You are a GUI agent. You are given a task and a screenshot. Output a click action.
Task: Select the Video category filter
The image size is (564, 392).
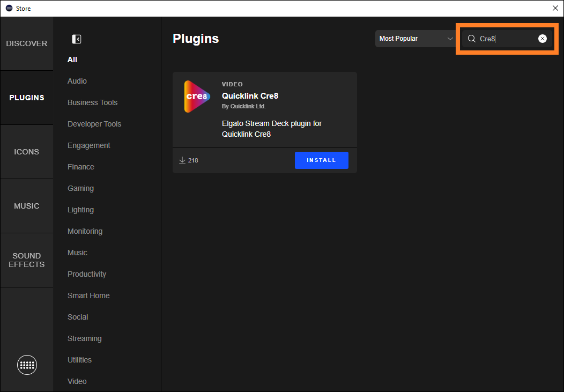(x=77, y=381)
